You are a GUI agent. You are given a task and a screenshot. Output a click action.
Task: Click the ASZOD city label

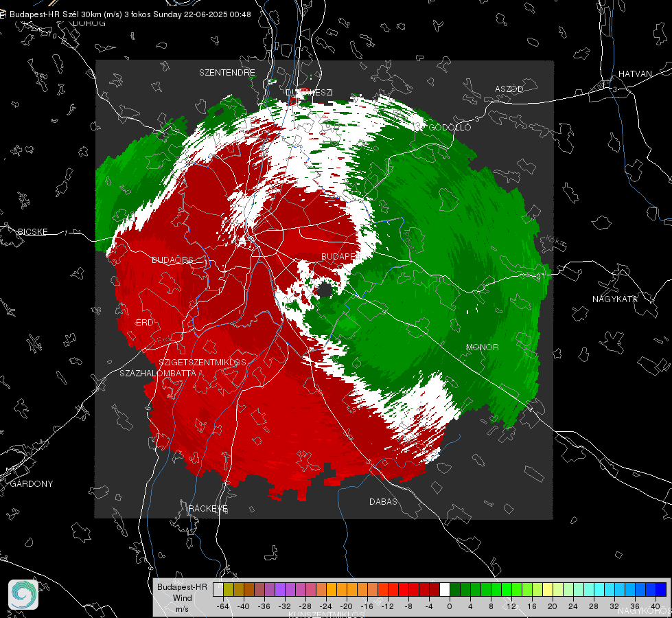click(x=509, y=89)
